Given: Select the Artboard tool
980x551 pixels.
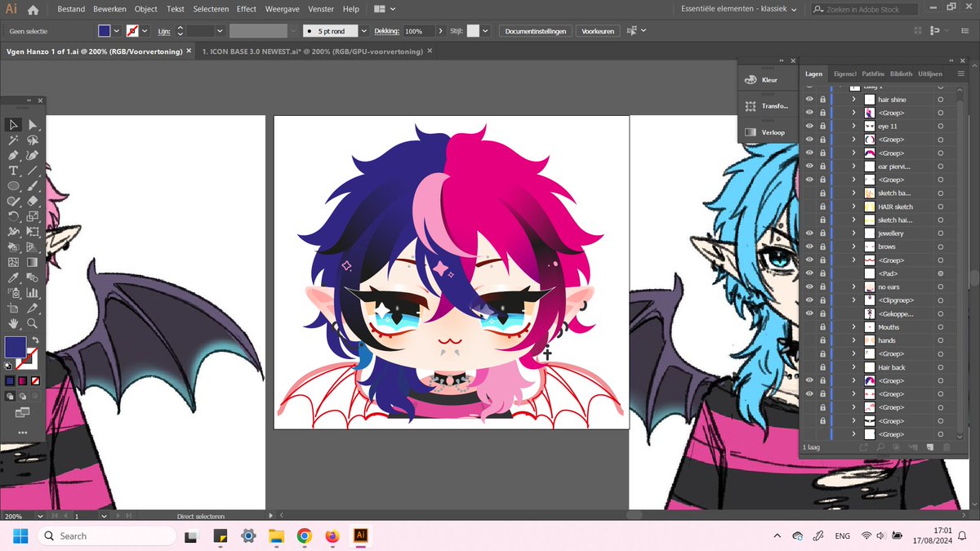Looking at the screenshot, I should coord(13,308).
